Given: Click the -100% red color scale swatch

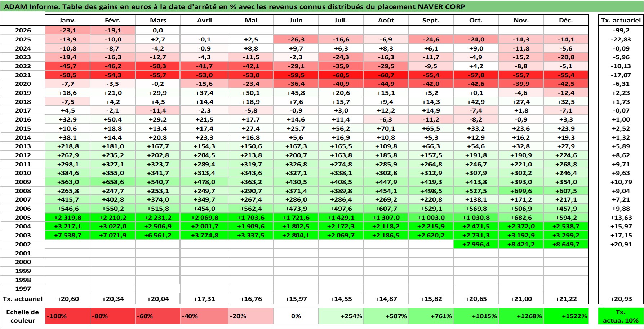Looking at the screenshot, I should 68,316.
